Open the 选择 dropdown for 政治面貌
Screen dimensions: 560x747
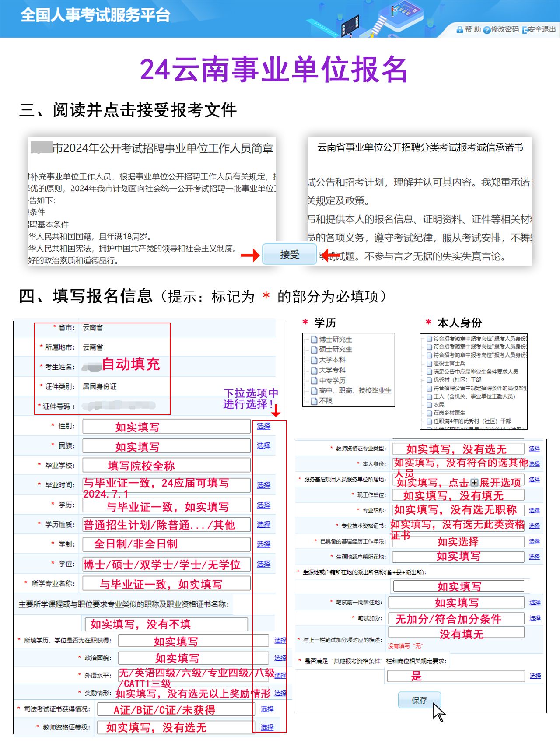280,658
